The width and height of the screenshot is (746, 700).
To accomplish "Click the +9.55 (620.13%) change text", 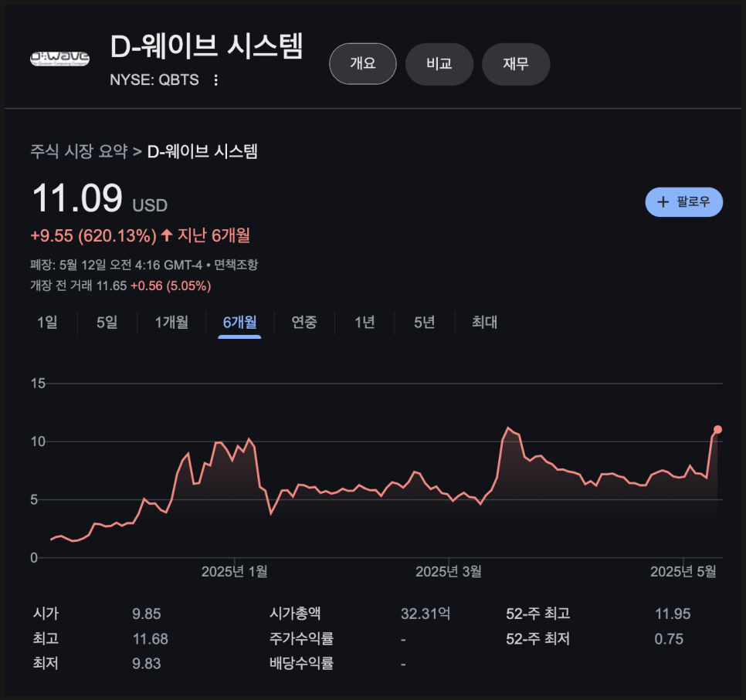I will tap(93, 236).
